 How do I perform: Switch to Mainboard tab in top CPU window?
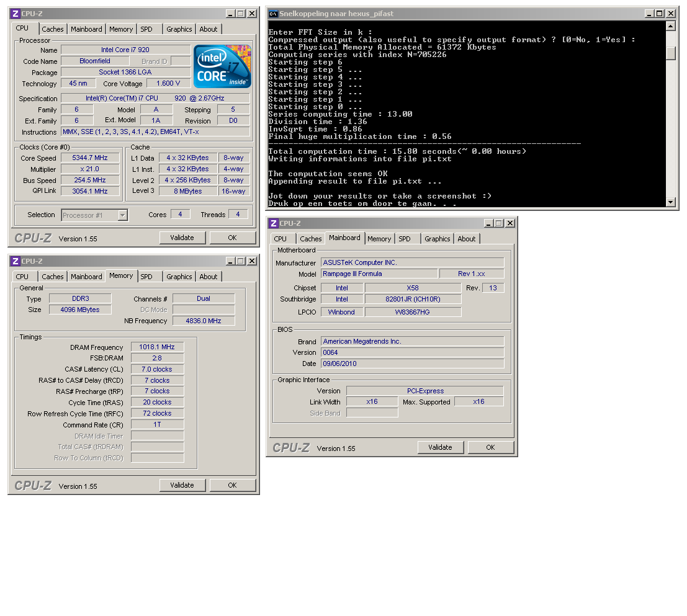tap(86, 29)
